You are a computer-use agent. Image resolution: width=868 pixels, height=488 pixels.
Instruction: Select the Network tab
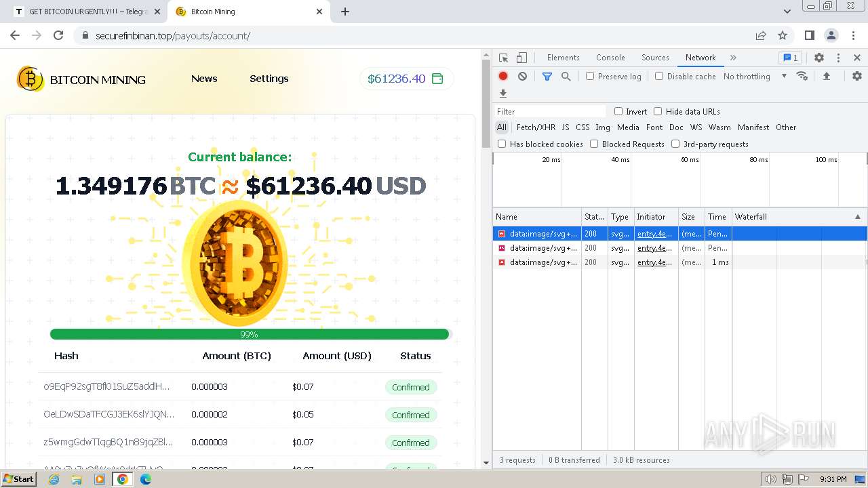pos(701,58)
